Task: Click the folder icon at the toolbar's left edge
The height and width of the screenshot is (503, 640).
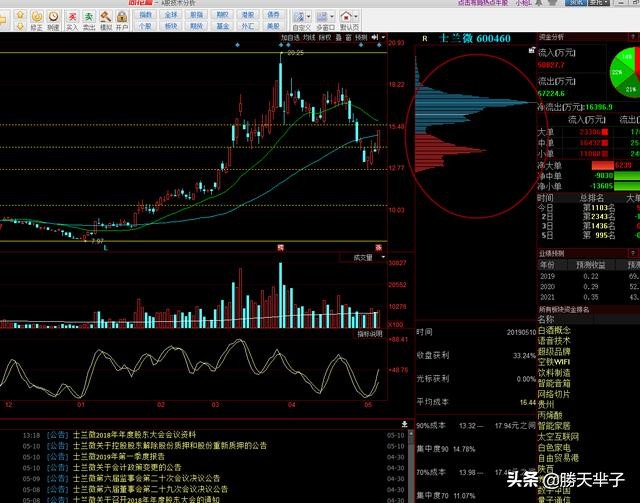Action: [x=3, y=20]
